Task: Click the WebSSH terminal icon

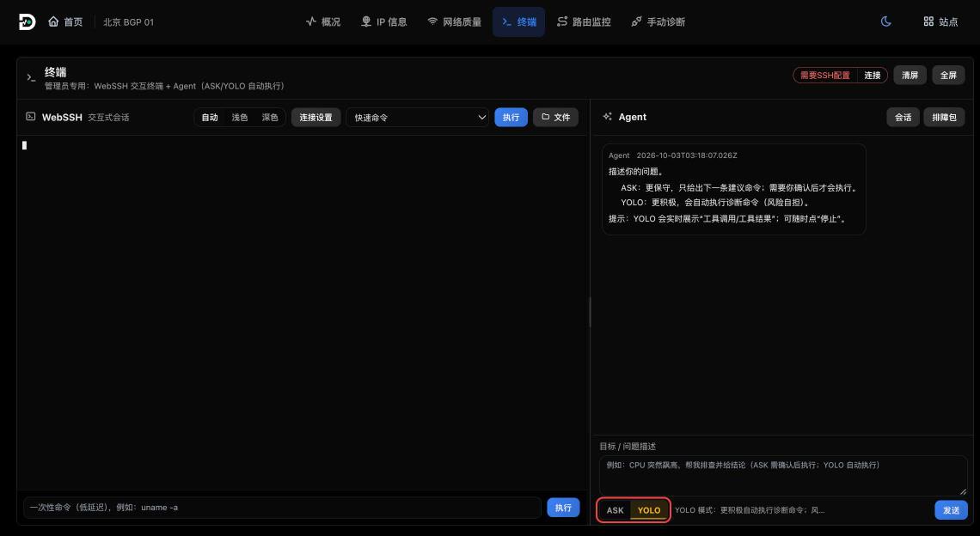Action: [x=31, y=117]
